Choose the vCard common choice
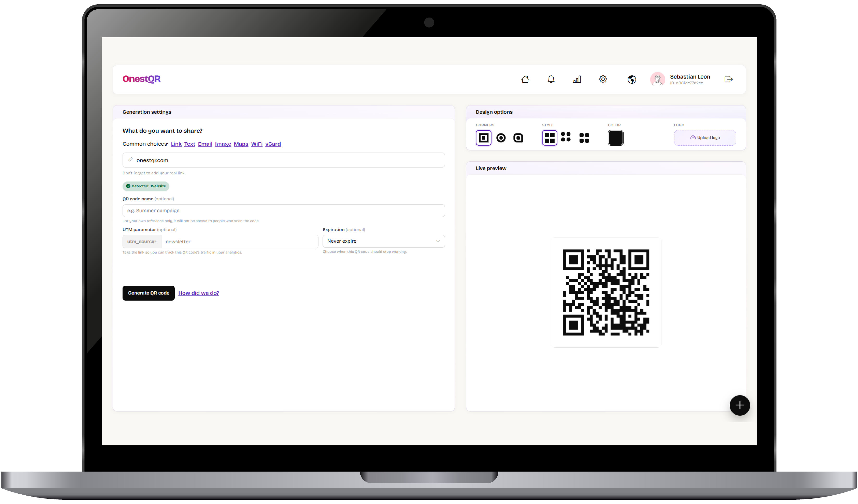The width and height of the screenshot is (858, 504). (x=273, y=144)
